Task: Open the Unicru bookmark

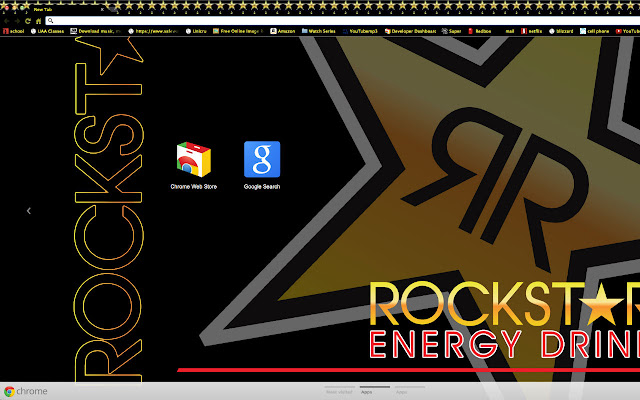Action: pos(196,31)
